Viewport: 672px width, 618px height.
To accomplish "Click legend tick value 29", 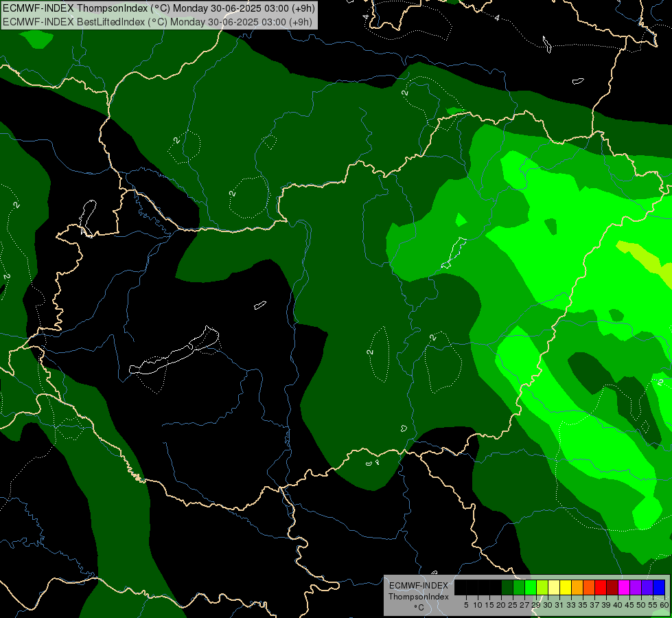I will pyautogui.click(x=535, y=605).
